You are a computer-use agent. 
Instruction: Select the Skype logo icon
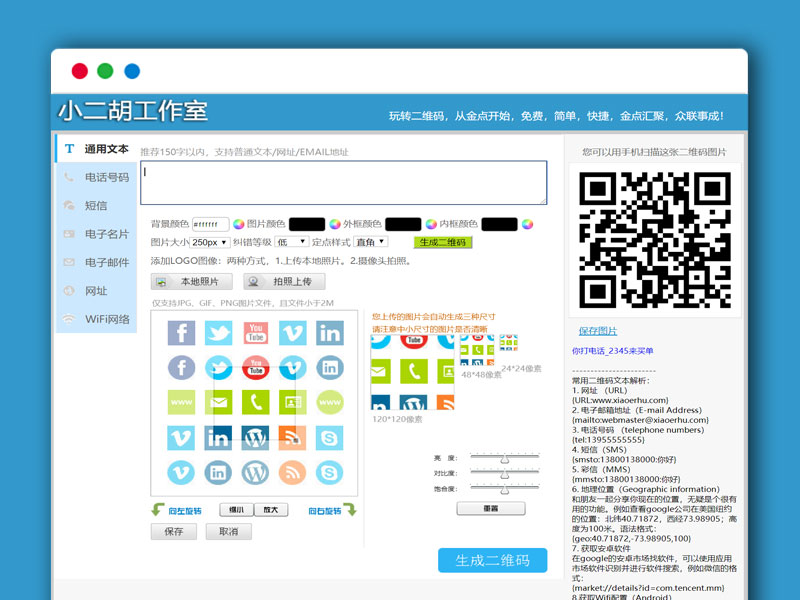[329, 439]
